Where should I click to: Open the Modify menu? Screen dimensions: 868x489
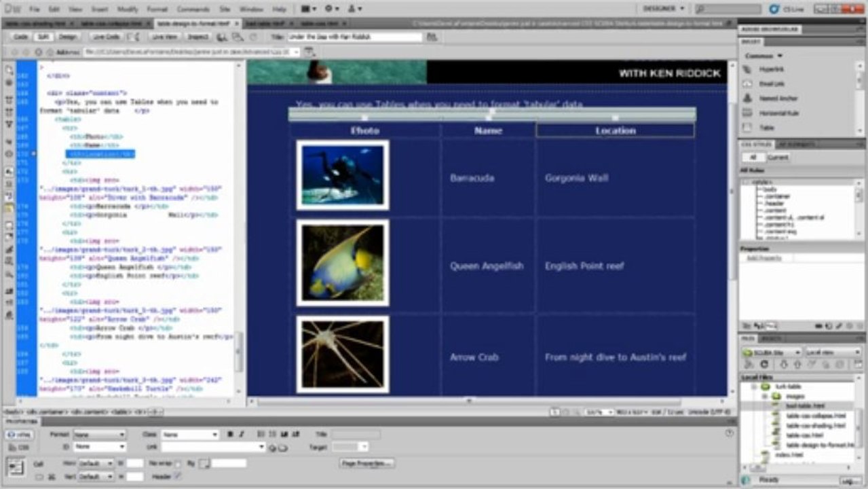point(128,10)
